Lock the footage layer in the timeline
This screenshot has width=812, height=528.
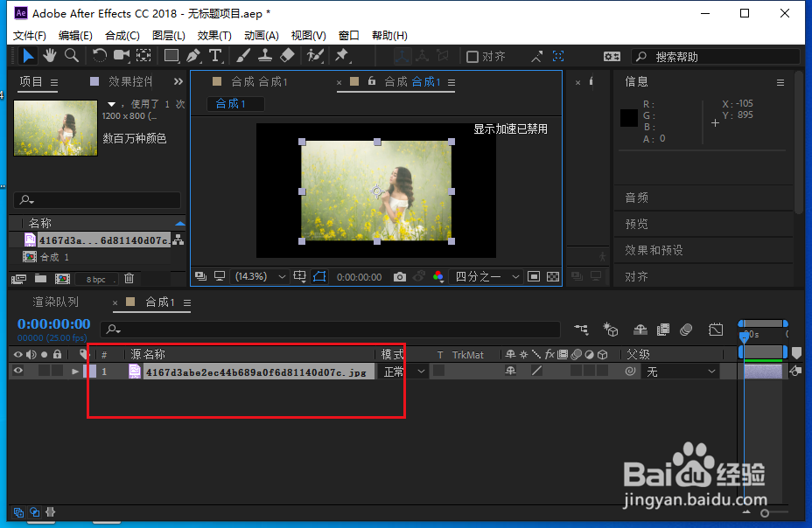coord(57,371)
